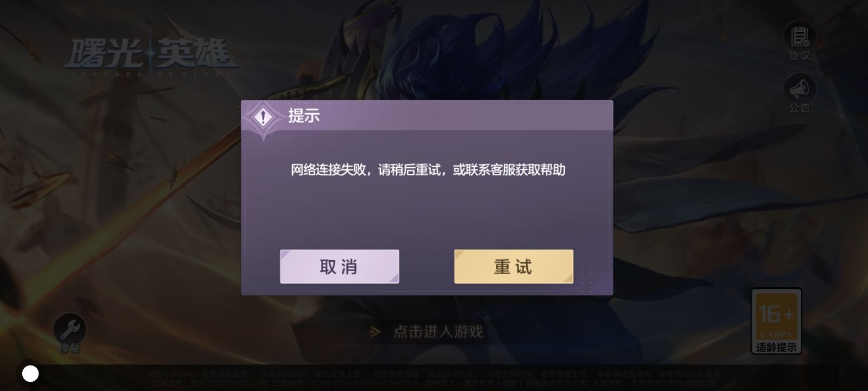
Task: Click the 修复 text label
Action: [x=69, y=349]
